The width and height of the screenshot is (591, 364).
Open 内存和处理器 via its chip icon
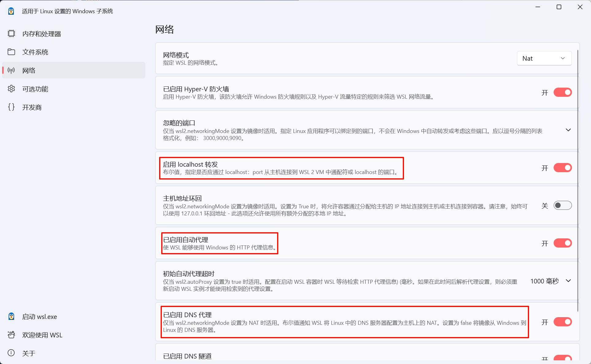pos(11,33)
